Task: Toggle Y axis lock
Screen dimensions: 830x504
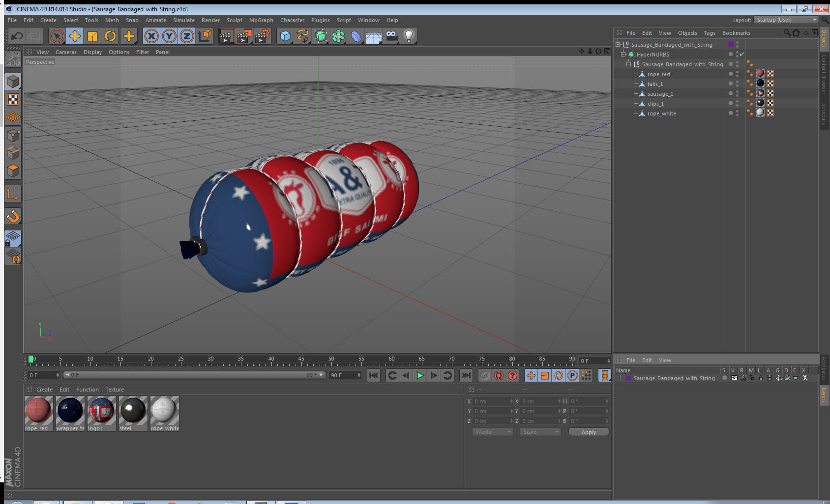Action: (169, 36)
